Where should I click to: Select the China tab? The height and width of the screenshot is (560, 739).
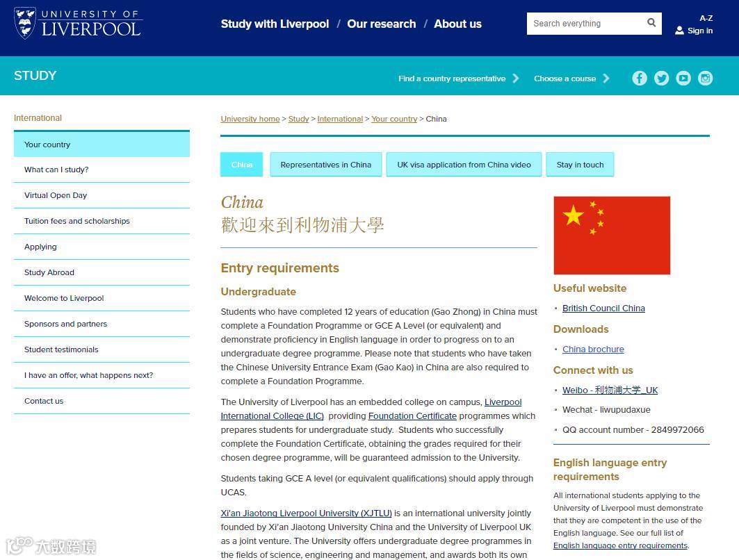coord(241,165)
